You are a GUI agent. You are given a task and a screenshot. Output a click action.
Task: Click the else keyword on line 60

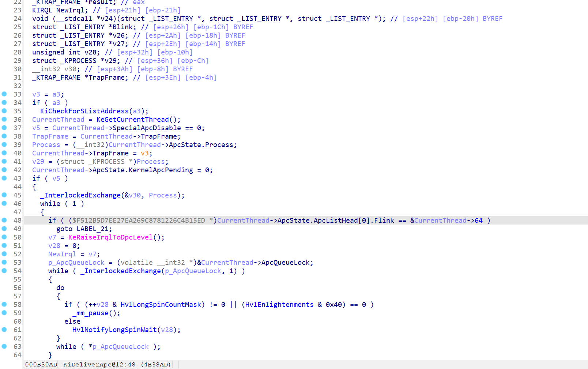click(72, 321)
